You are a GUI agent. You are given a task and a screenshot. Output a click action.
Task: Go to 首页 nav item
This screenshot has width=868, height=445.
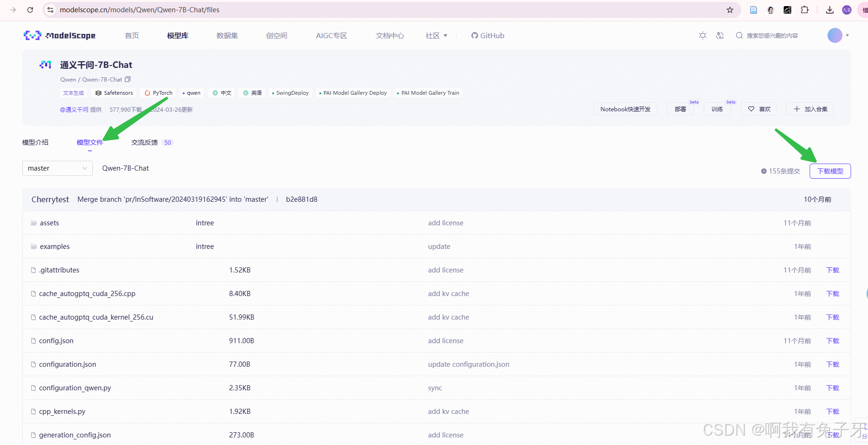(x=132, y=35)
